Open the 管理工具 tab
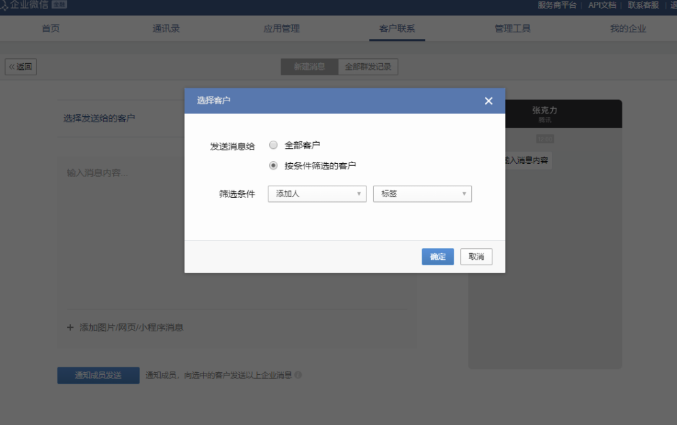This screenshot has width=677, height=425. 513,28
